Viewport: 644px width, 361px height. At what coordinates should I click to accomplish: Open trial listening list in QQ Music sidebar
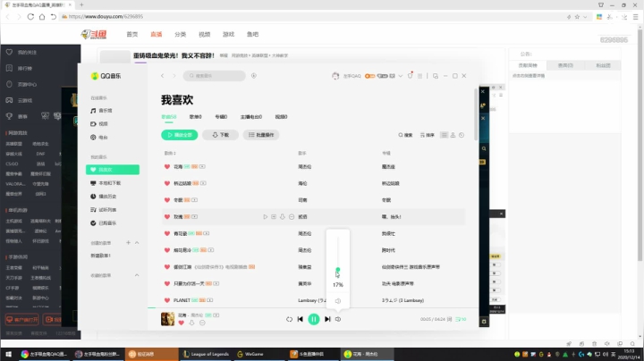click(104, 210)
